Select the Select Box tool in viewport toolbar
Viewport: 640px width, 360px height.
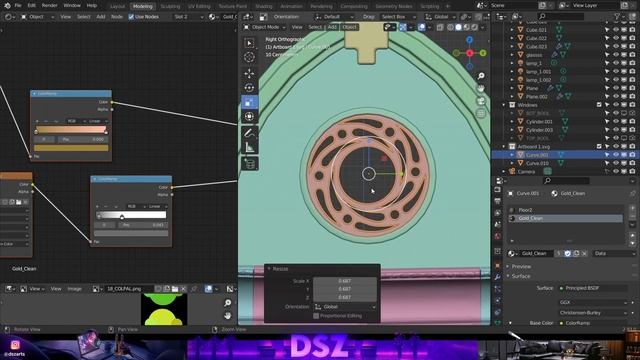249,43
